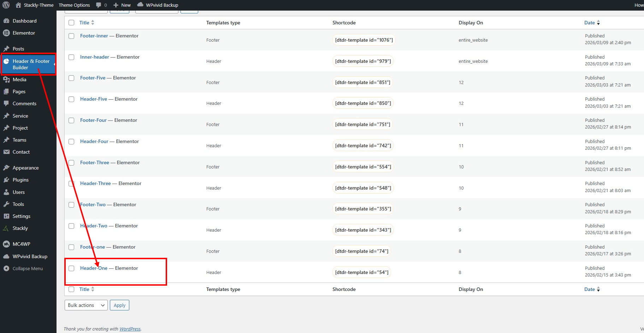Select all rows via header checkbox
The image size is (644, 333).
(71, 23)
